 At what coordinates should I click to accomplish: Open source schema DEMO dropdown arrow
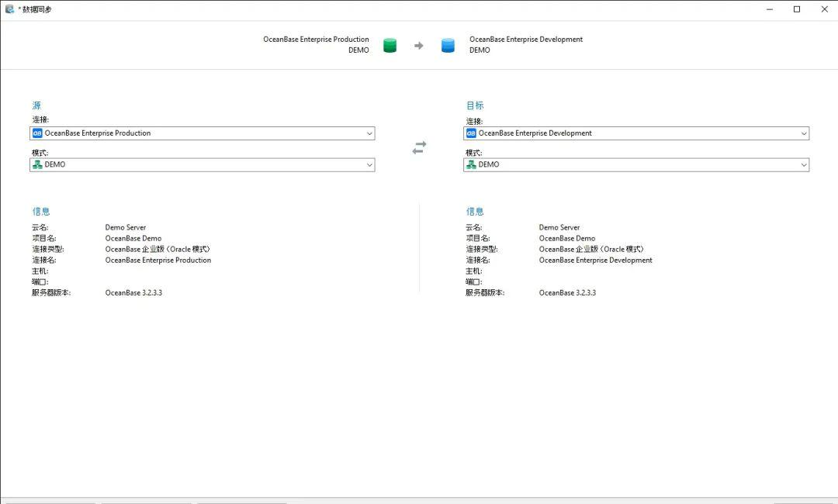coord(369,165)
